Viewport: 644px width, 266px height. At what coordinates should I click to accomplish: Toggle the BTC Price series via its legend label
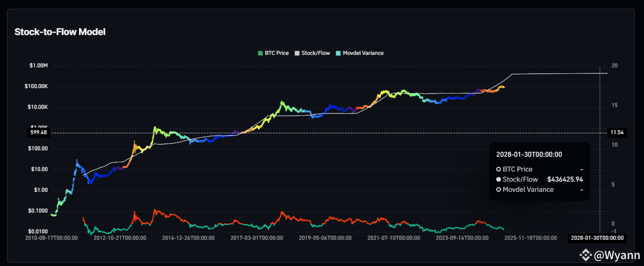pos(276,53)
